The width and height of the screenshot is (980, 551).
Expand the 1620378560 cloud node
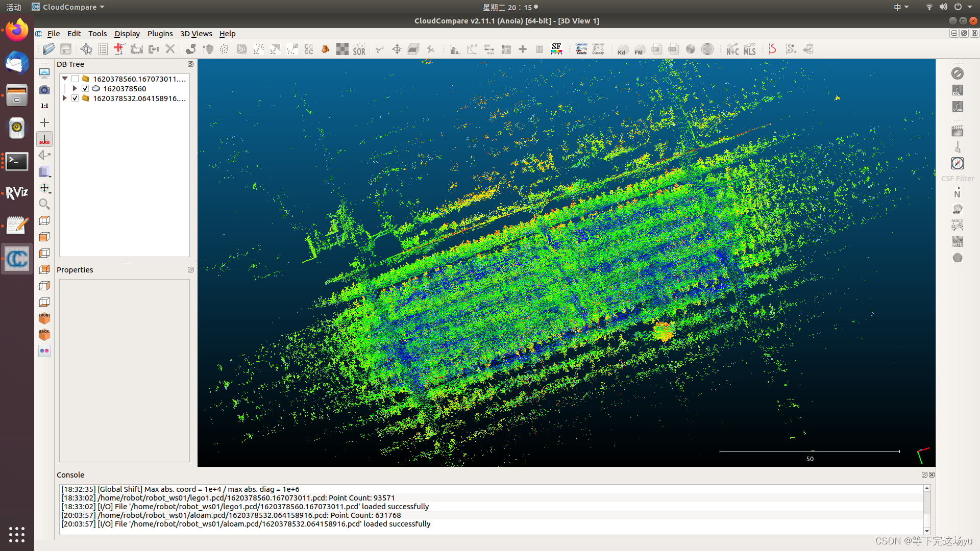[75, 89]
